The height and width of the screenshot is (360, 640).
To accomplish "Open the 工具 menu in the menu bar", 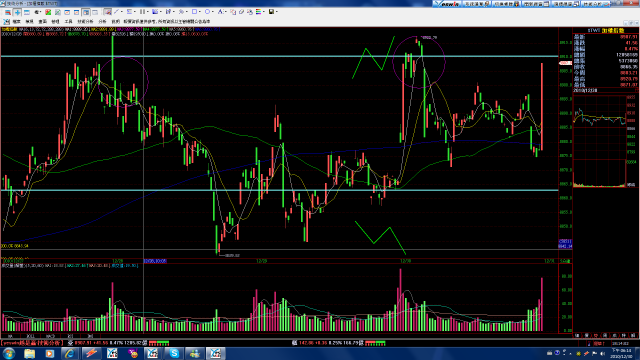I will 68,21.
